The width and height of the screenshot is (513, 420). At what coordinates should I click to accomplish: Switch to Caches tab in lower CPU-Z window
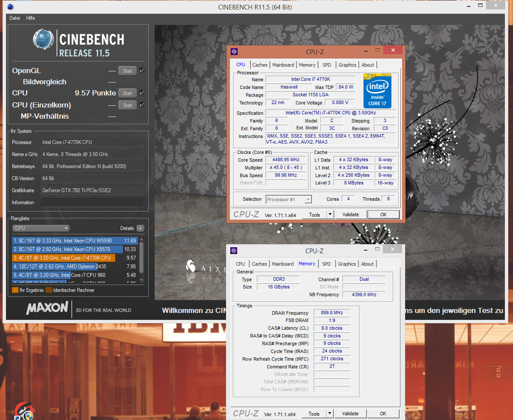point(260,264)
